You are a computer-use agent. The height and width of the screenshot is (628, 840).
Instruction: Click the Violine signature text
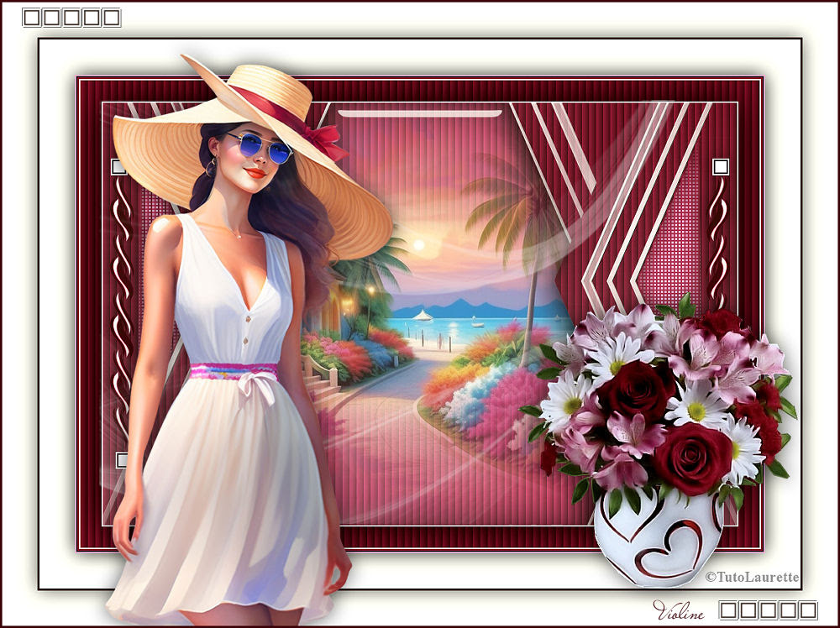click(x=678, y=610)
